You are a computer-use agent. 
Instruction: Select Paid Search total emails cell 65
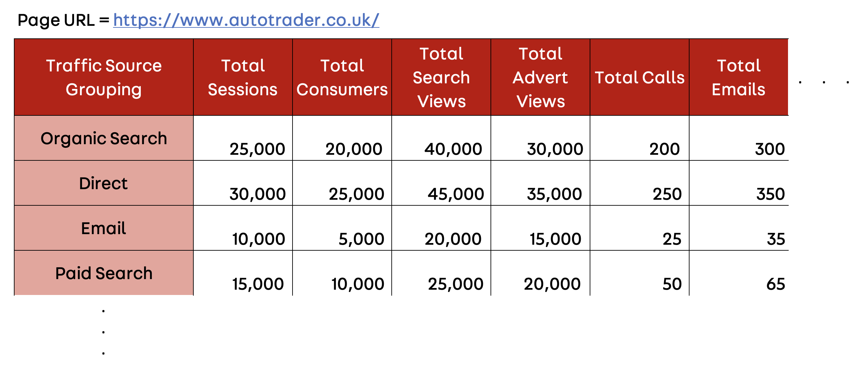pyautogui.click(x=776, y=284)
